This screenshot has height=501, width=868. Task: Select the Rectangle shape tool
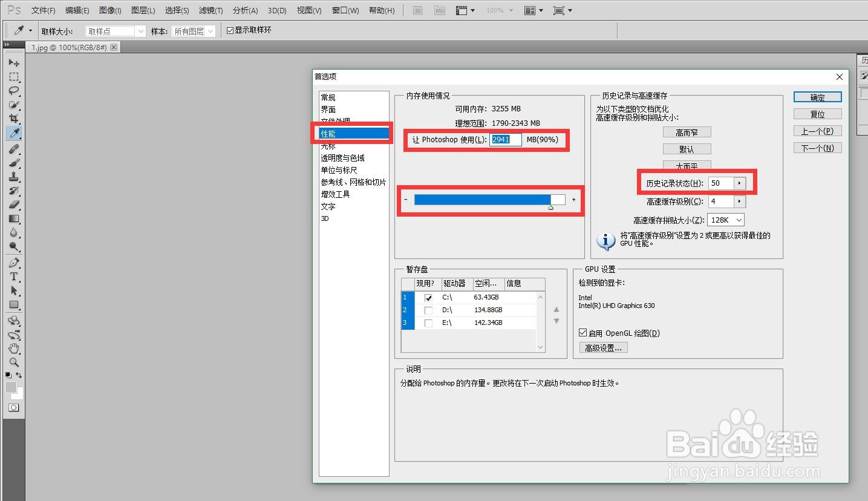coord(13,305)
